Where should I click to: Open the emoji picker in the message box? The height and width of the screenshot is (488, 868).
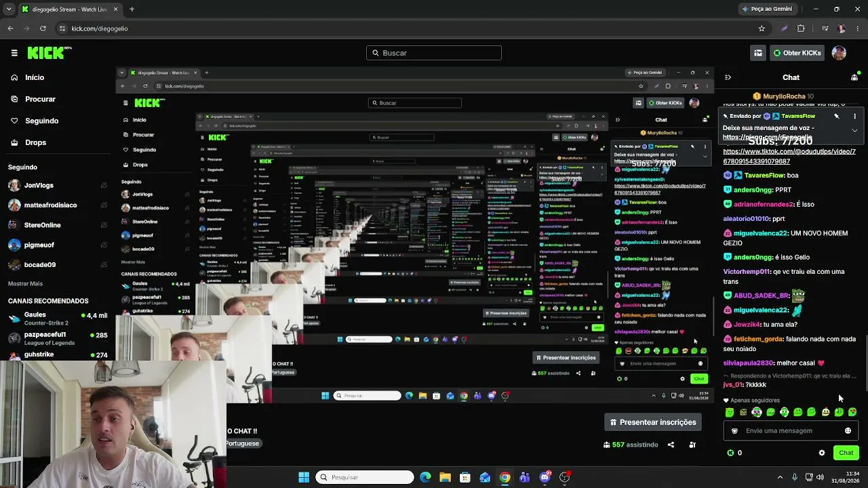[x=848, y=430]
